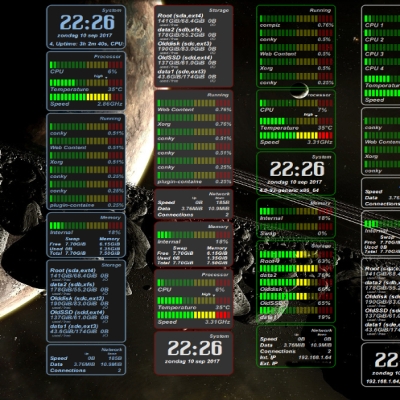The height and width of the screenshot is (400, 400).
Task: Select plugin-containe row in red Running panel
Action: pos(194,178)
